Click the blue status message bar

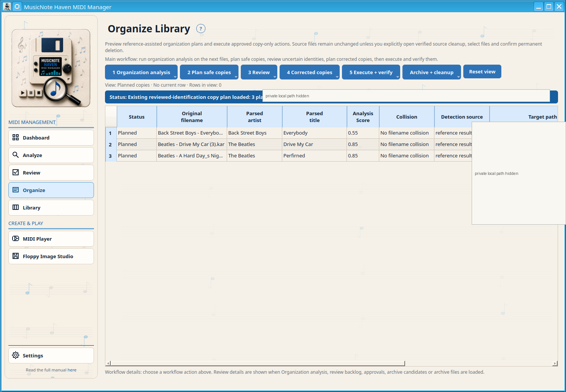click(331, 97)
